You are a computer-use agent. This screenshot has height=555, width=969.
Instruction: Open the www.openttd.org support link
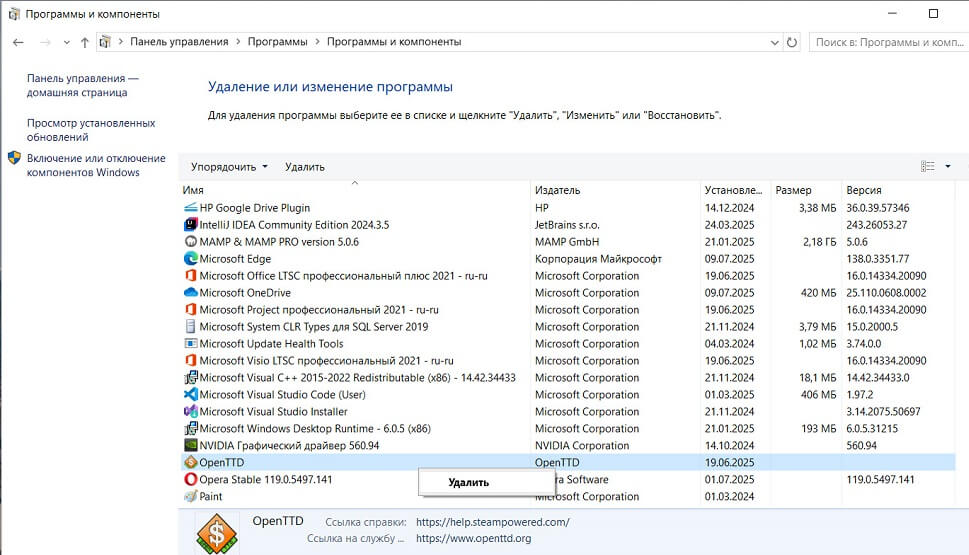click(473, 538)
